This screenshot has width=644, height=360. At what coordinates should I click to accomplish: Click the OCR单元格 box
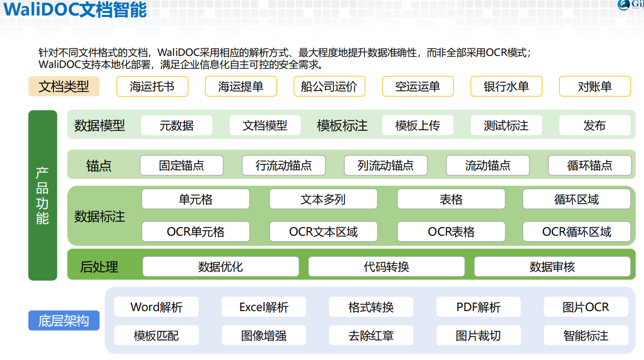[x=196, y=232]
